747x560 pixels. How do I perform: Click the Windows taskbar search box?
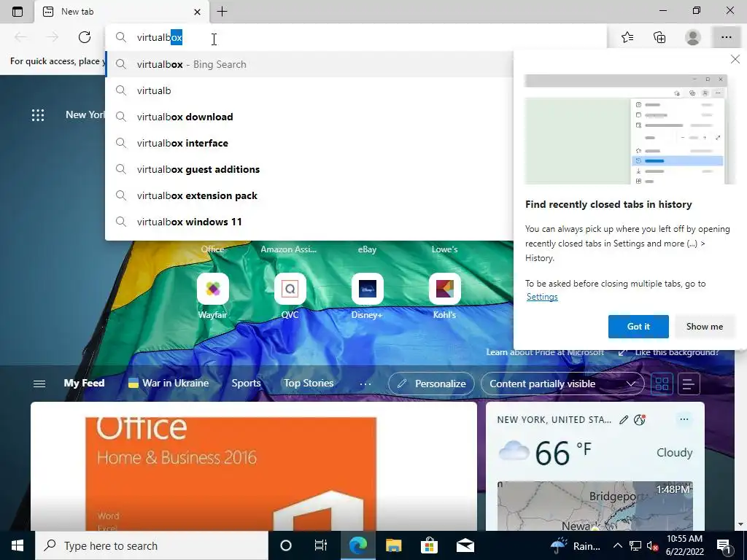152,545
